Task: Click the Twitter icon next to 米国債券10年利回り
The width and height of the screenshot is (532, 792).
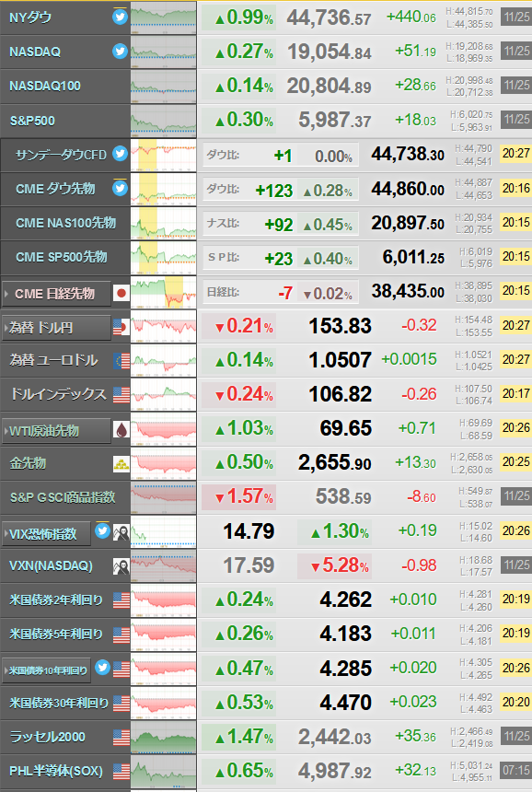Action: click(102, 668)
